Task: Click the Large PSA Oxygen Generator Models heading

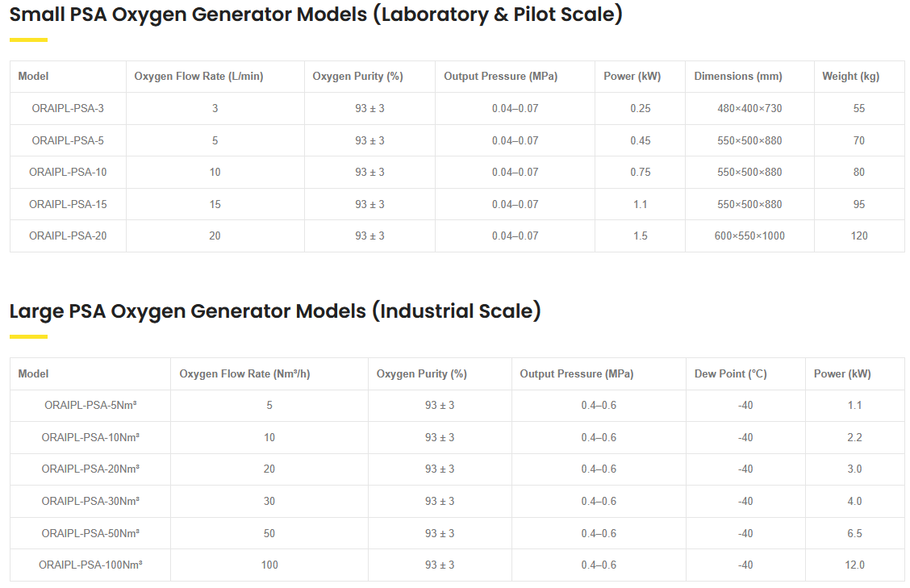Action: 275,311
